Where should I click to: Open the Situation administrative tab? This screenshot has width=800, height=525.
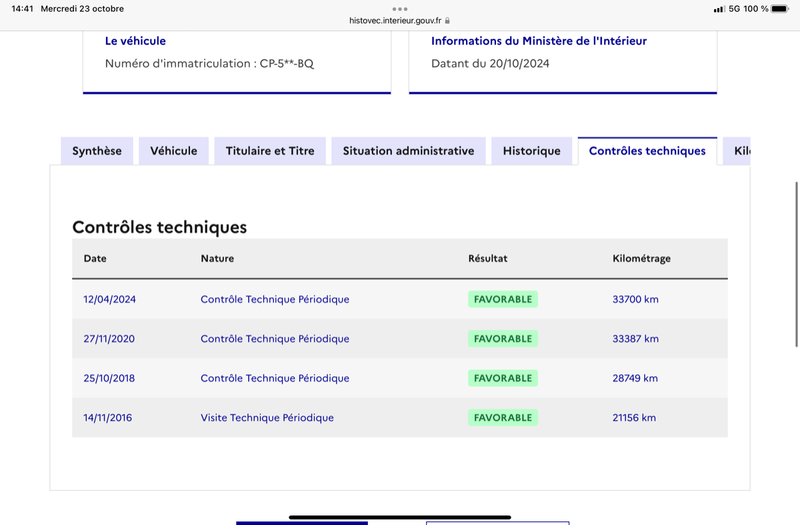coord(408,151)
